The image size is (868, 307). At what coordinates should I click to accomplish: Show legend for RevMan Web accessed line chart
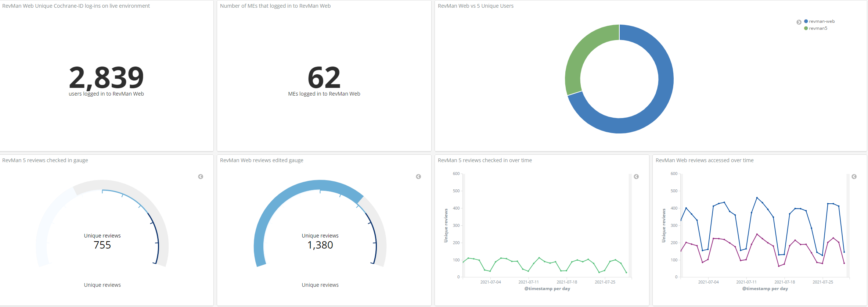pos(854,177)
